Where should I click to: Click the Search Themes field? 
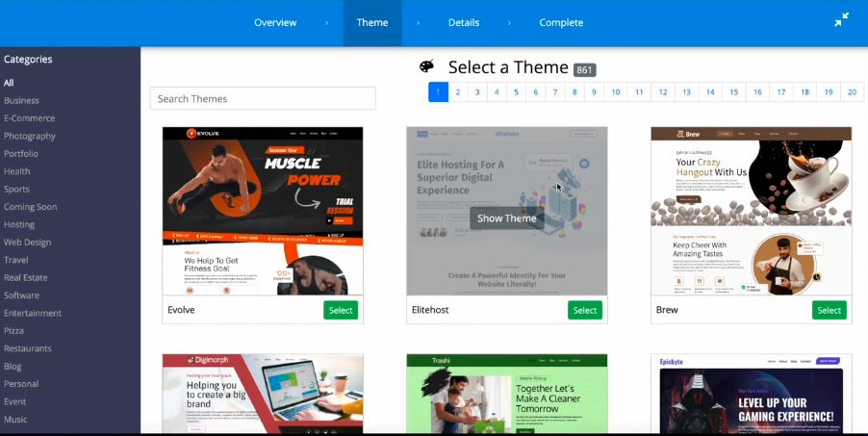pos(263,98)
